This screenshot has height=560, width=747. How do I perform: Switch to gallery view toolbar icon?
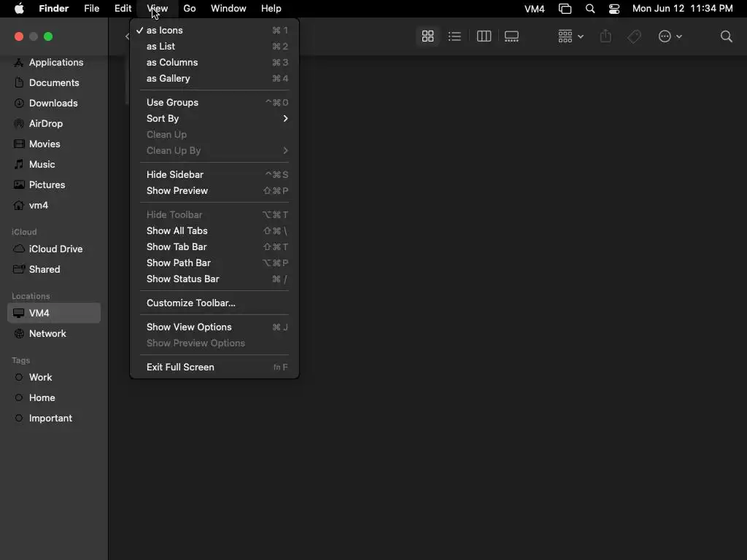tap(511, 36)
